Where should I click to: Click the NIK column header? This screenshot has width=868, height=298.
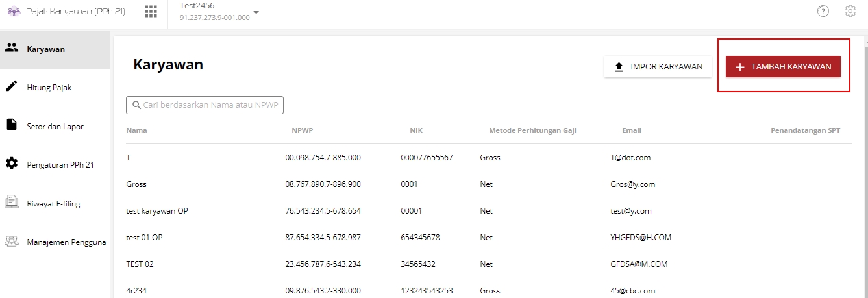coord(416,130)
